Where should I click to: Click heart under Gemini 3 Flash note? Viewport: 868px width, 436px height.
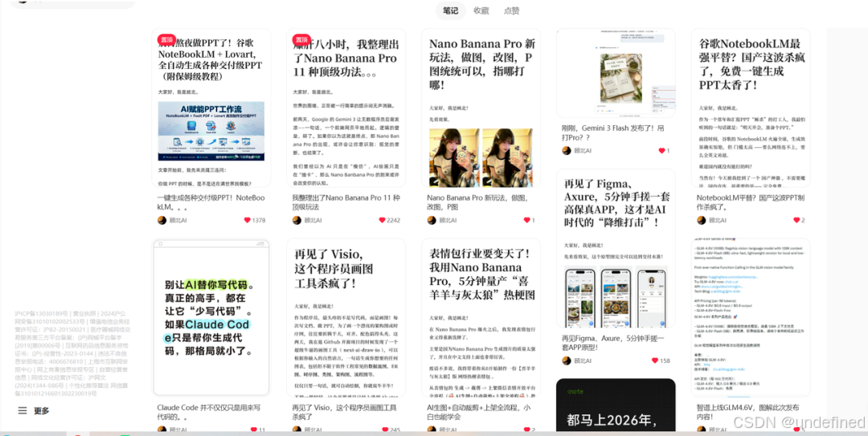(x=661, y=150)
